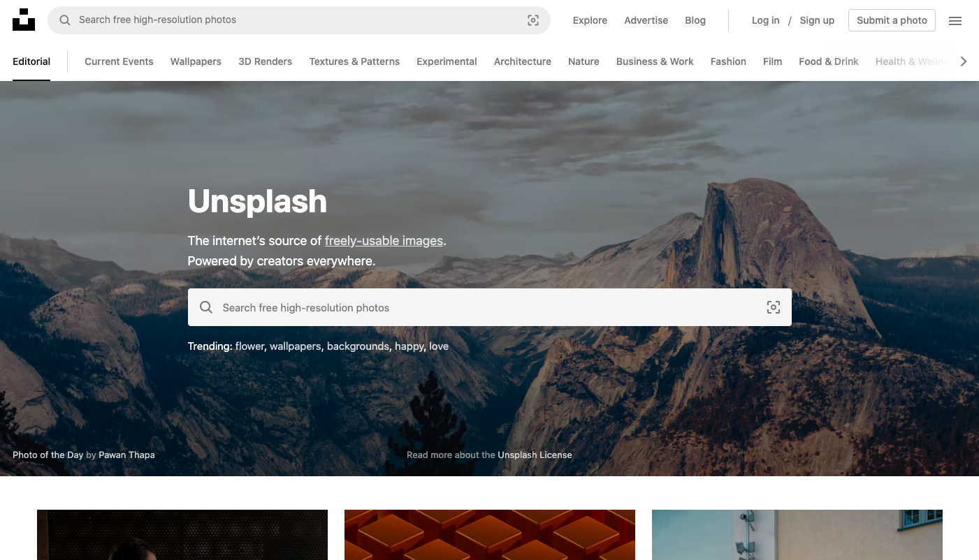
Task: Click the Explore link in the header
Action: pos(590,20)
